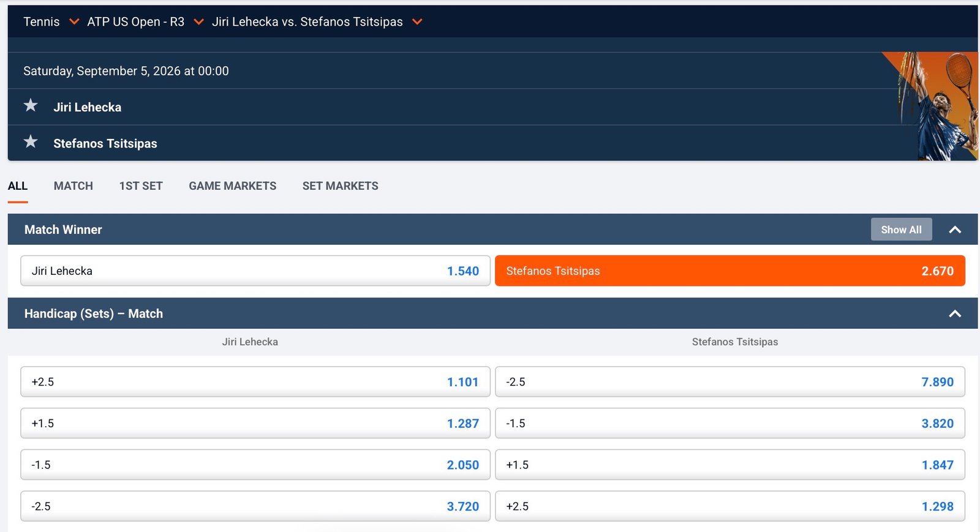Favorite Jiri Lehecka with the star icon

pyautogui.click(x=31, y=106)
